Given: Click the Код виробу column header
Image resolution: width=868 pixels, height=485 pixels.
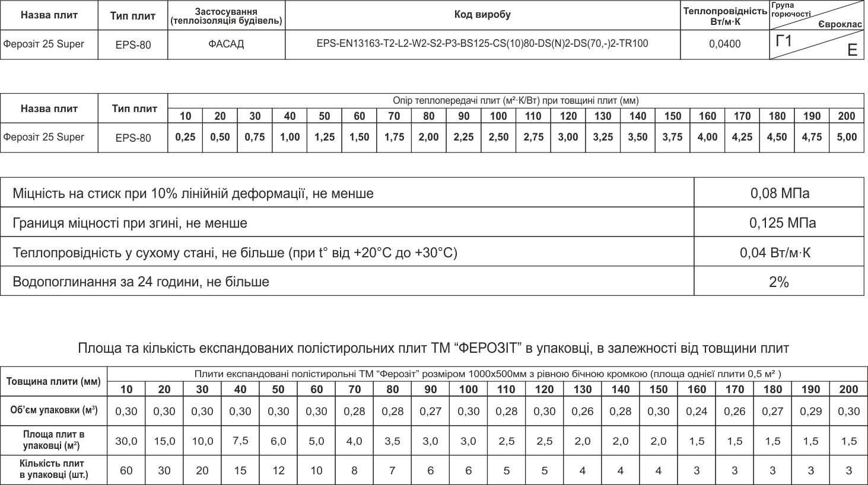Looking at the screenshot, I should (482, 15).
